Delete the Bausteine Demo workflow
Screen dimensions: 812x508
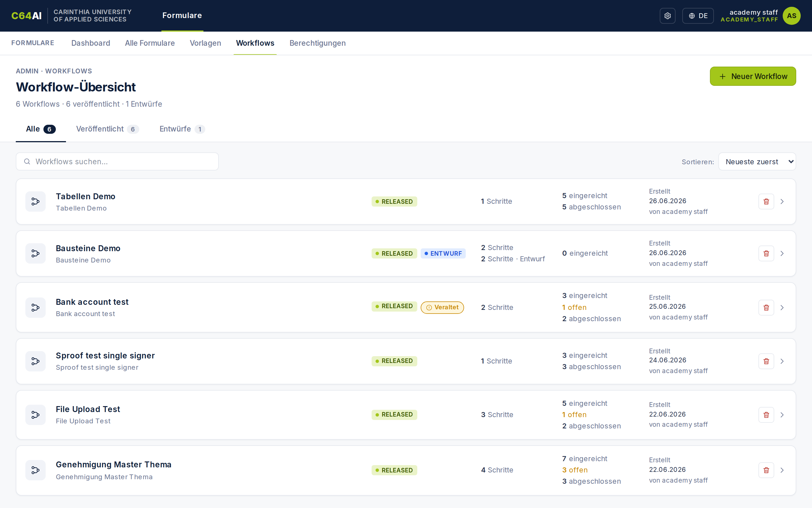766,253
